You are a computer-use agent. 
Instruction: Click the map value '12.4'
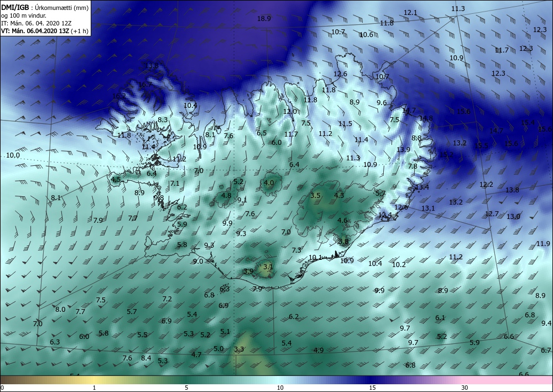click(385, 215)
